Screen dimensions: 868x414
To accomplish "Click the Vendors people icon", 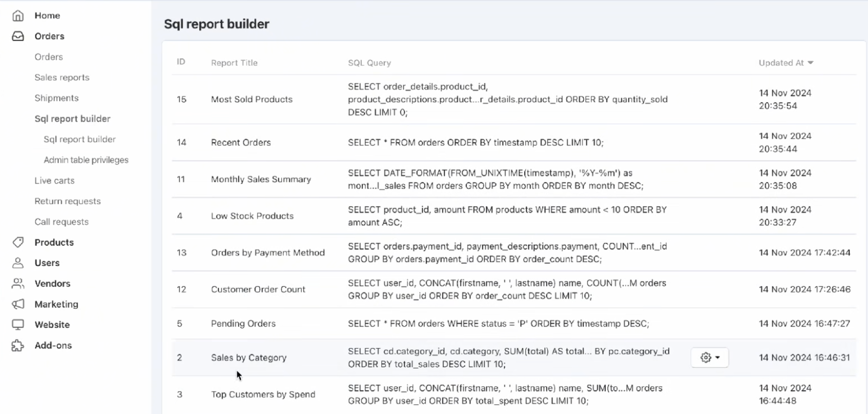I will click(18, 284).
